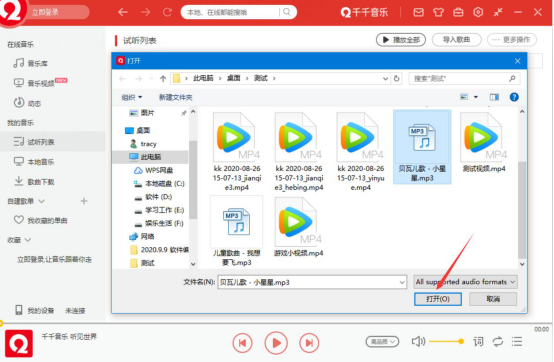
Task: Toggle loop playback mode icon
Action: click(498, 342)
